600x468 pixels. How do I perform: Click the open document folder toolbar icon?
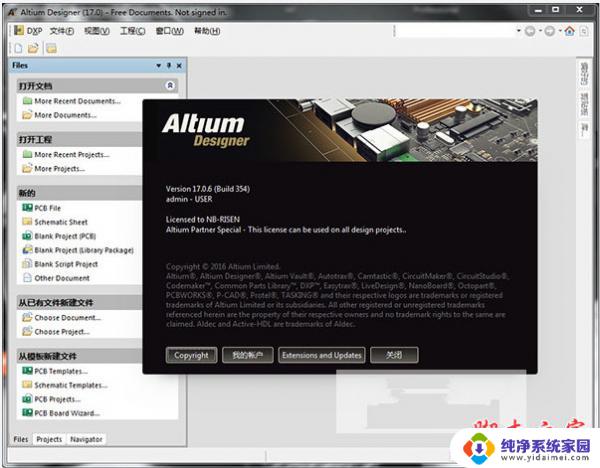[33, 48]
